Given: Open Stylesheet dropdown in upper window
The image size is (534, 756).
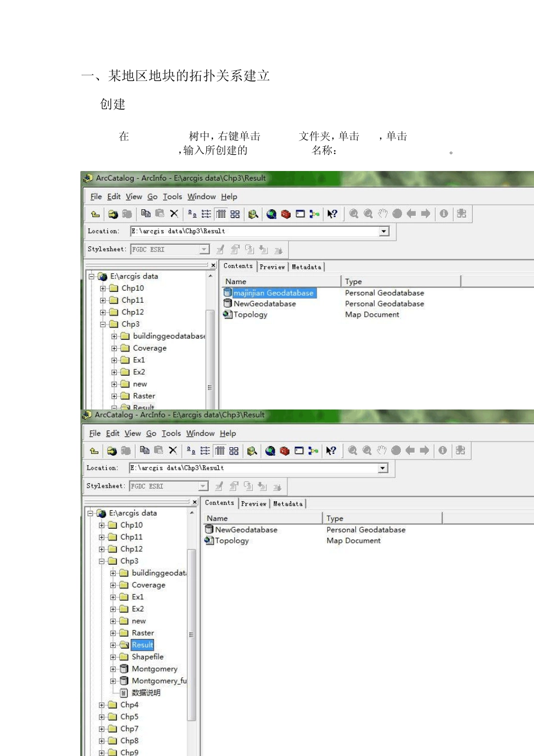Looking at the screenshot, I should click(204, 249).
